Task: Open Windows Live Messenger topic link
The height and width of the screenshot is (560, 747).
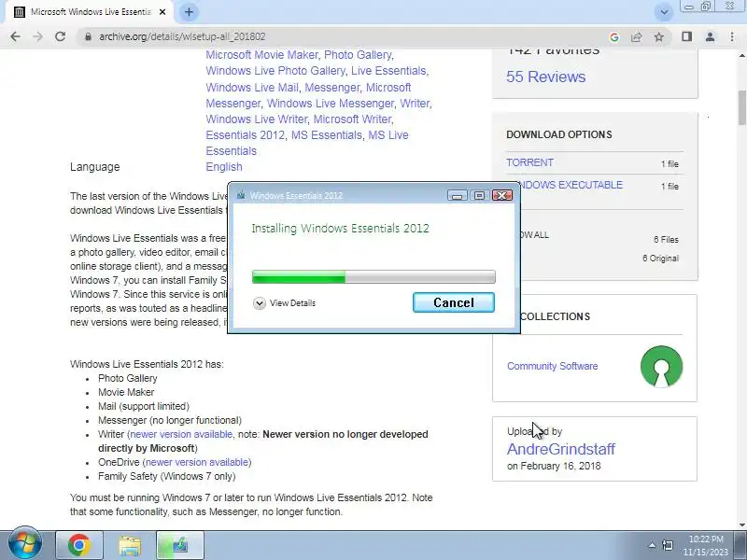Action: [331, 104]
